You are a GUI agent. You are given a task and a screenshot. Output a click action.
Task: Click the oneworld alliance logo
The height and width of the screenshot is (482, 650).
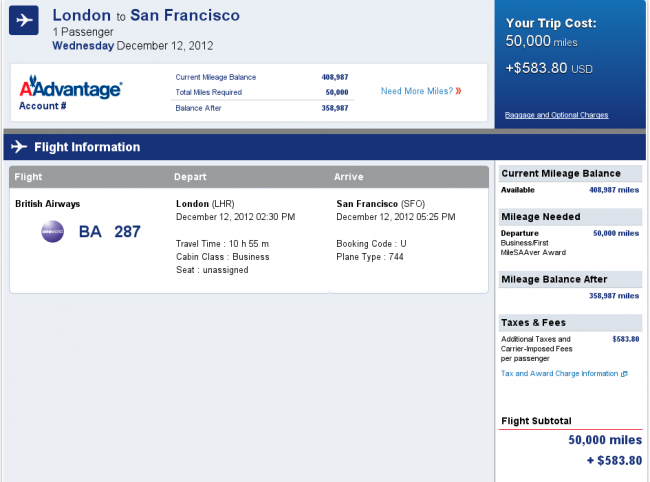[50, 232]
